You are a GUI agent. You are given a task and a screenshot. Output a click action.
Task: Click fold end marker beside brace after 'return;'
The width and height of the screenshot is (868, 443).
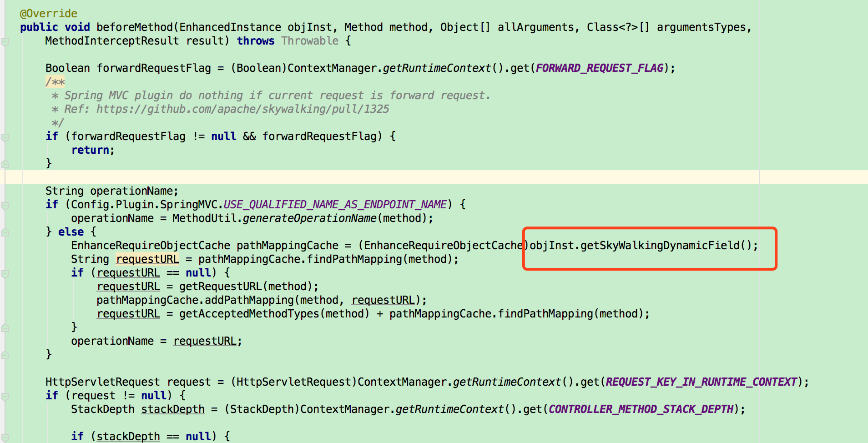(5, 164)
